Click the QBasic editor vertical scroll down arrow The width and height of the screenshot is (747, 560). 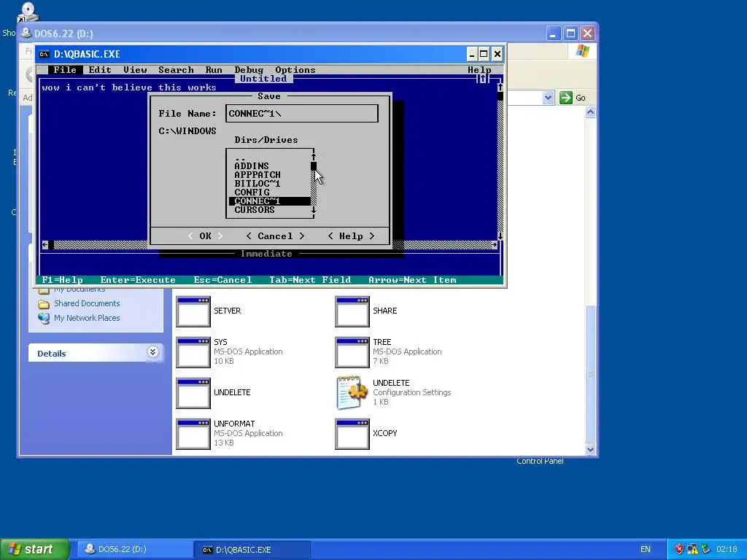click(x=500, y=236)
